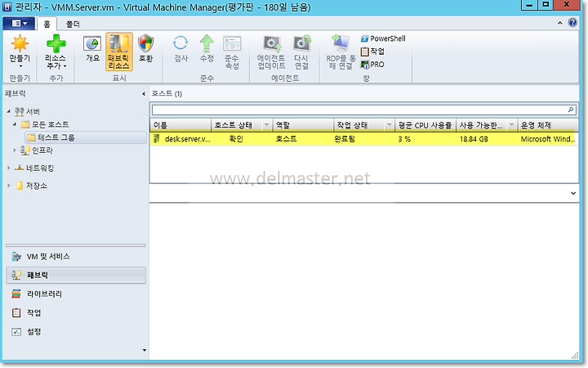The height and width of the screenshot is (368, 588).
Task: Click the 확인 host status cell
Action: (x=236, y=139)
